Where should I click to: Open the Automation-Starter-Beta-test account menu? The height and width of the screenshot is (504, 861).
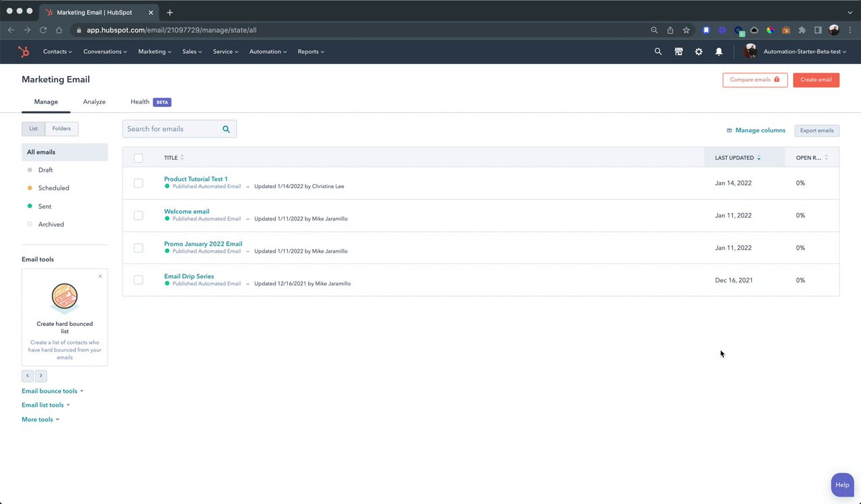[804, 52]
